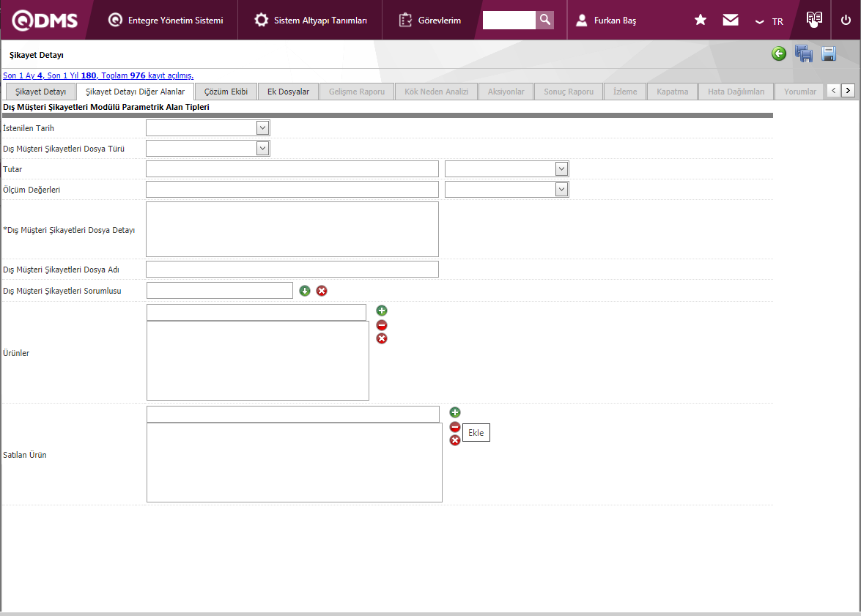Click the multiple-disk save icon
Image resolution: width=861 pixels, height=616 pixels.
coord(804,53)
